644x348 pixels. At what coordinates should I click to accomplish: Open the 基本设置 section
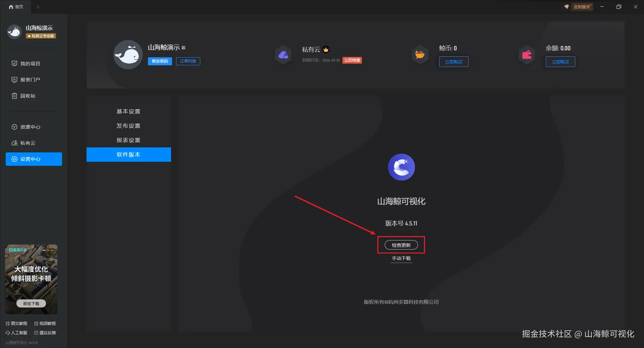tap(129, 111)
